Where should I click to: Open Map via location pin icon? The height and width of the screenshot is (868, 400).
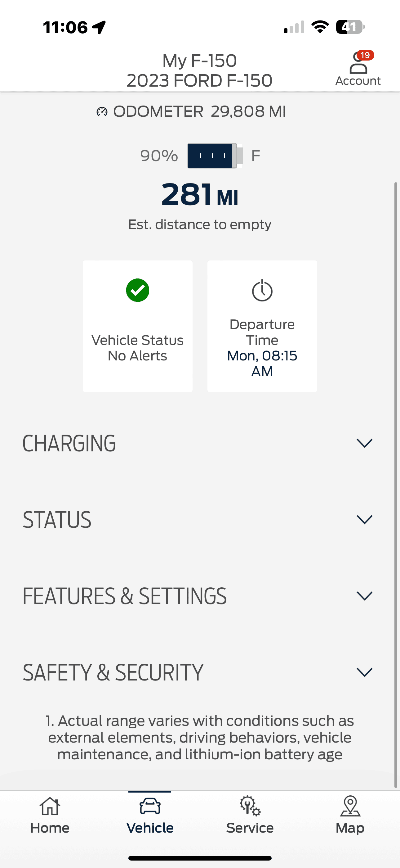point(350,806)
